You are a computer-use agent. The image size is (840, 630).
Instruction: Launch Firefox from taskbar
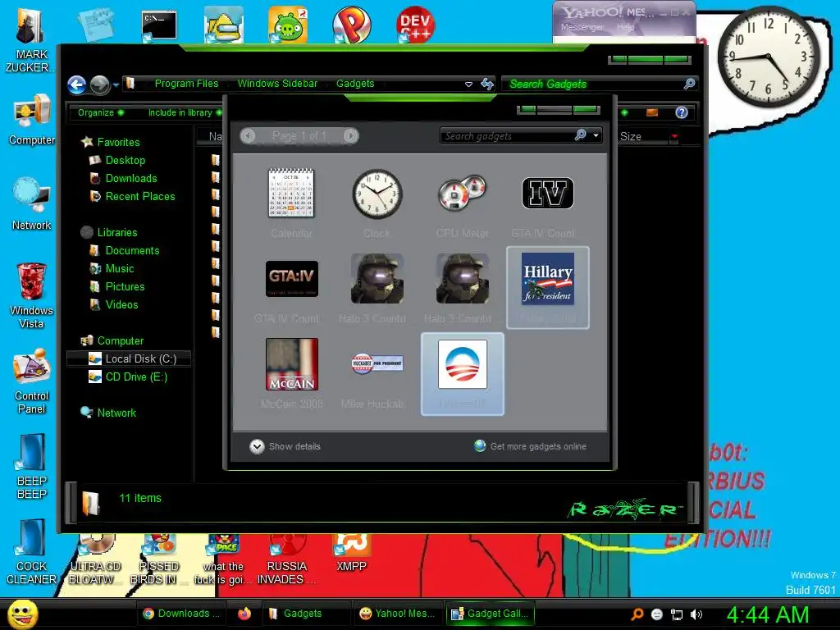click(244, 614)
